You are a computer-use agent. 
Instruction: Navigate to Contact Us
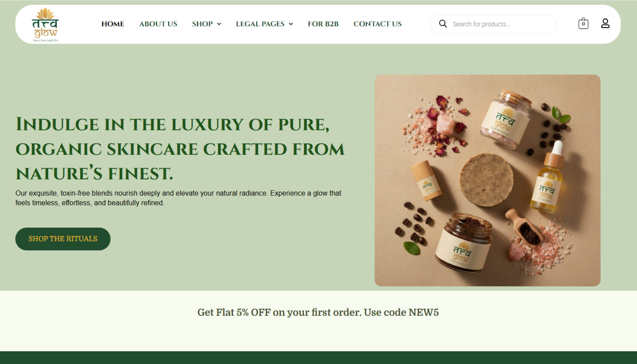pyautogui.click(x=377, y=24)
